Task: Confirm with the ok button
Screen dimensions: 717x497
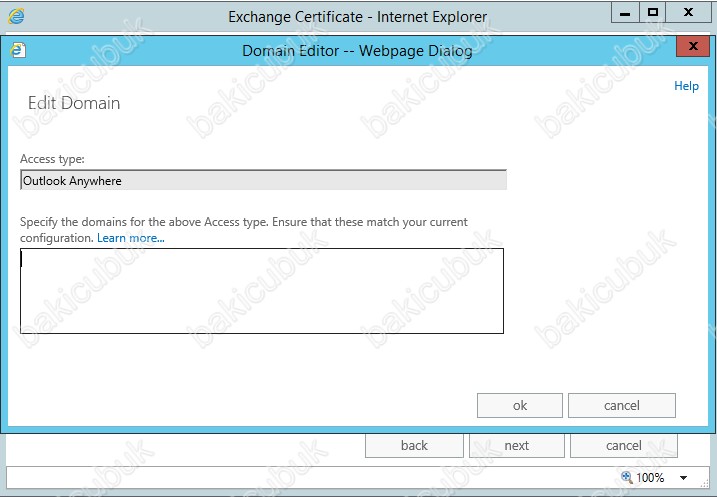Action: click(x=520, y=406)
